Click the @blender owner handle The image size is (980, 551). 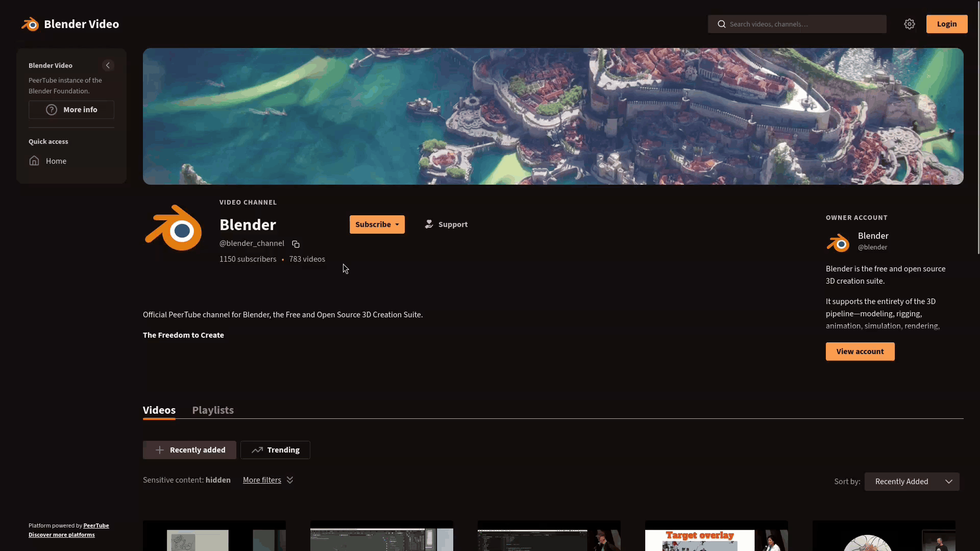tap(872, 247)
